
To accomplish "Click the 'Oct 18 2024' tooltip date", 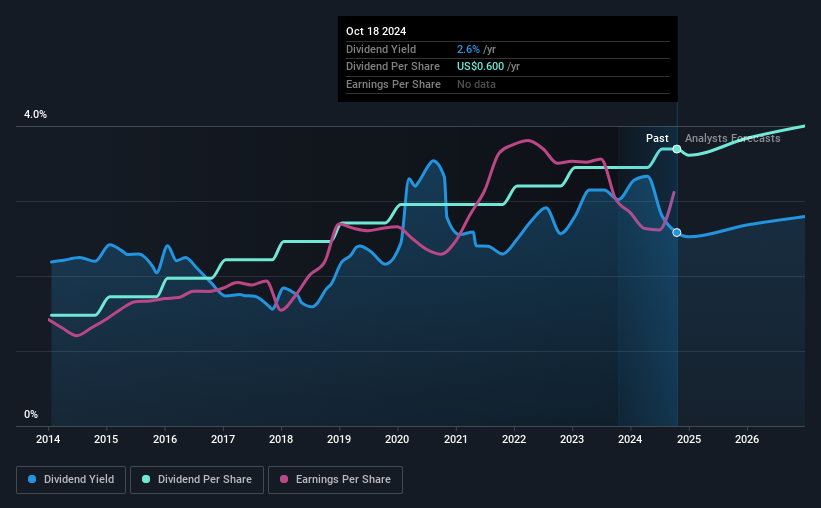I will pos(376,31).
